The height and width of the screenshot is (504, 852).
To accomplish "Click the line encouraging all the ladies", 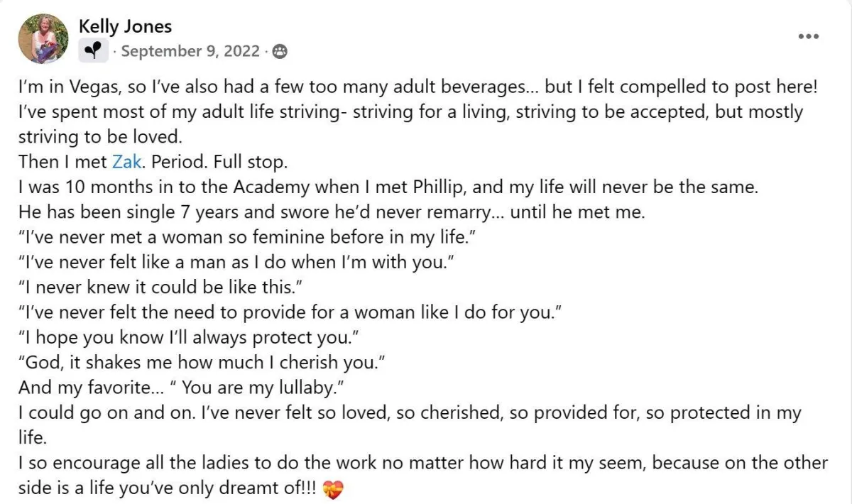I will click(x=423, y=476).
